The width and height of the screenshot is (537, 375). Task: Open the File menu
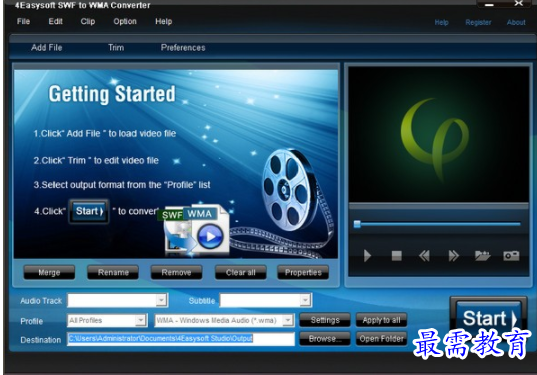tap(23, 22)
